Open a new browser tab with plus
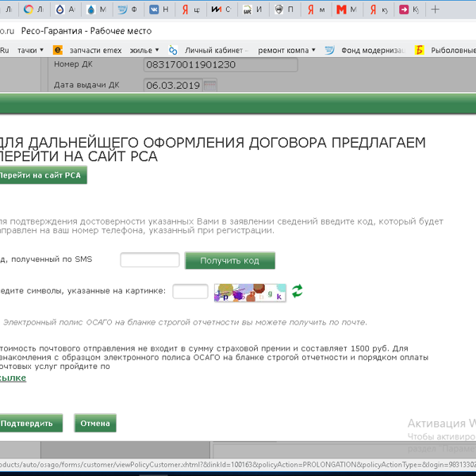Viewport: 476px width, 476px height. click(x=435, y=10)
